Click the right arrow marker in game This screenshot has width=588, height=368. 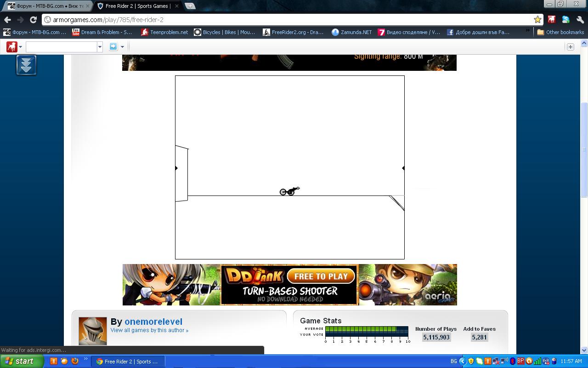(403, 168)
